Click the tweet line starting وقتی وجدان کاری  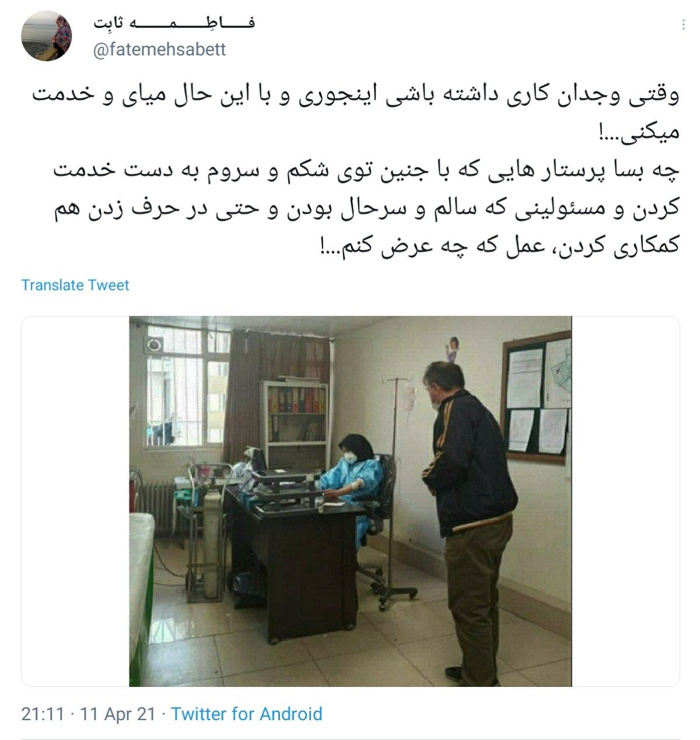(355, 96)
